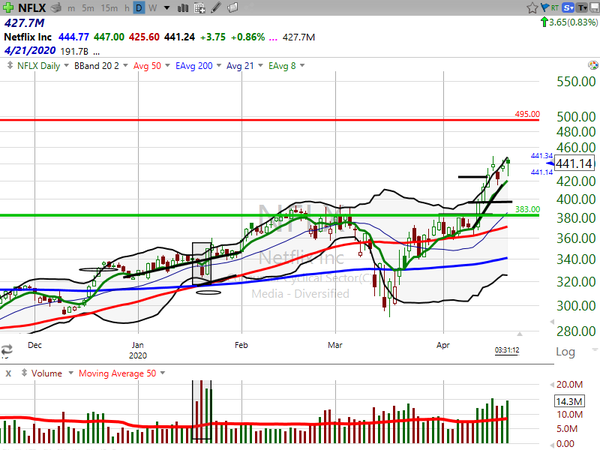Open the T dropdown button

pos(582,7)
